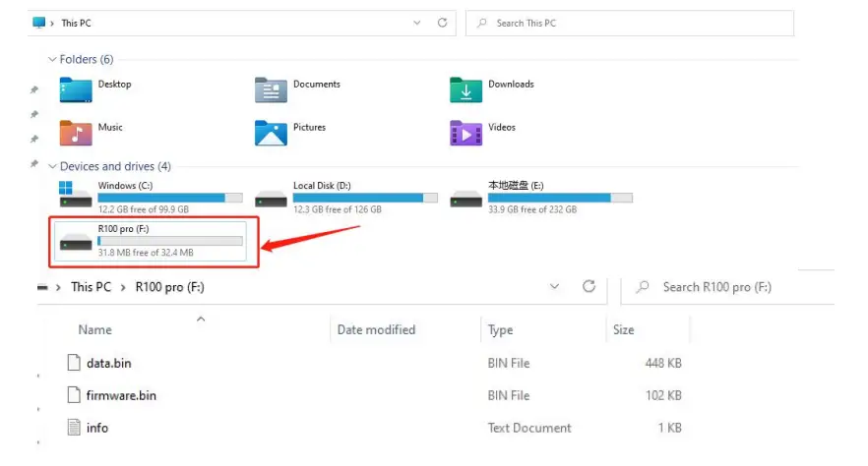Click chevron between This PC and R100 pro
The image size is (868, 466).
pos(123,287)
